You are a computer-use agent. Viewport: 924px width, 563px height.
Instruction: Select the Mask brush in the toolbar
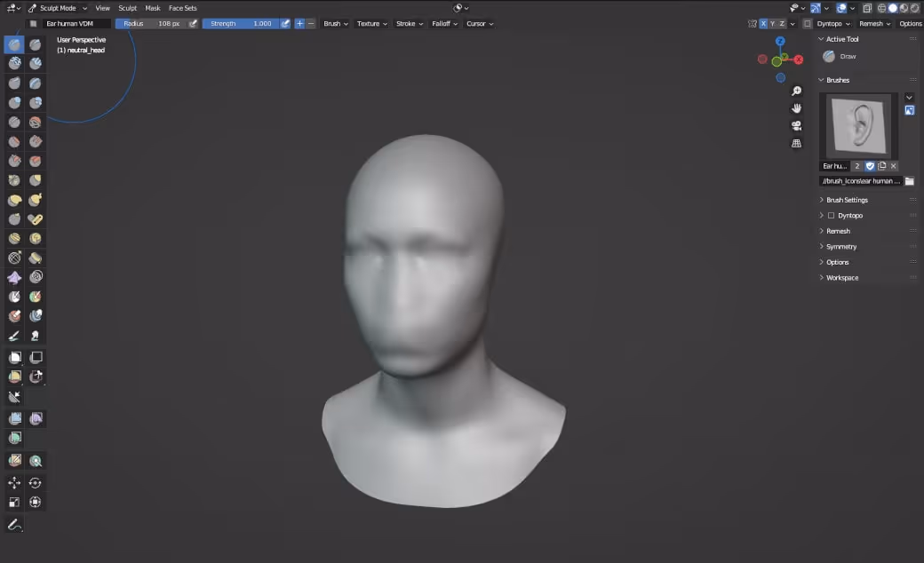tap(14, 297)
